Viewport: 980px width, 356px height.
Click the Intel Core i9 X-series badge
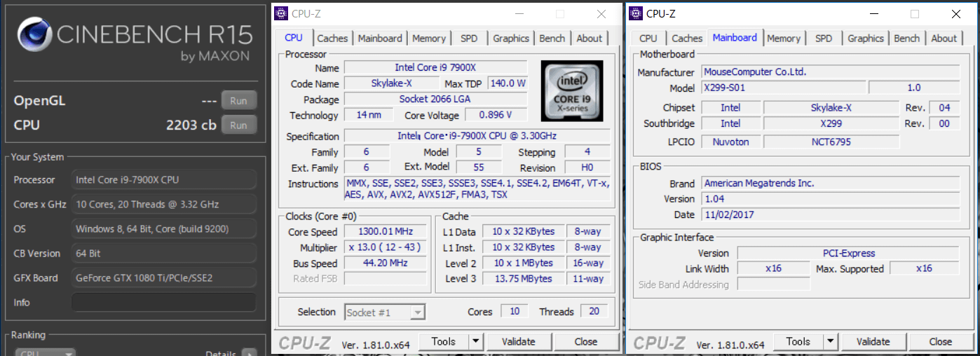(x=571, y=90)
